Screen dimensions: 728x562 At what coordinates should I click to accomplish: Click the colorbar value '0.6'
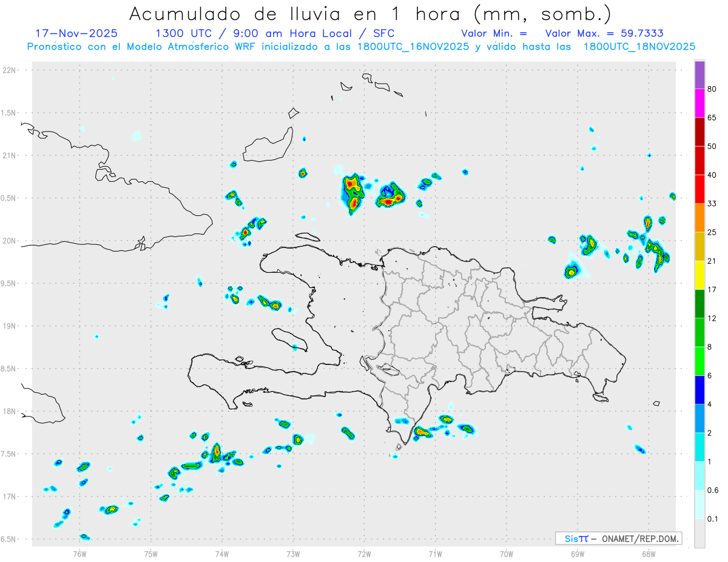tap(713, 490)
